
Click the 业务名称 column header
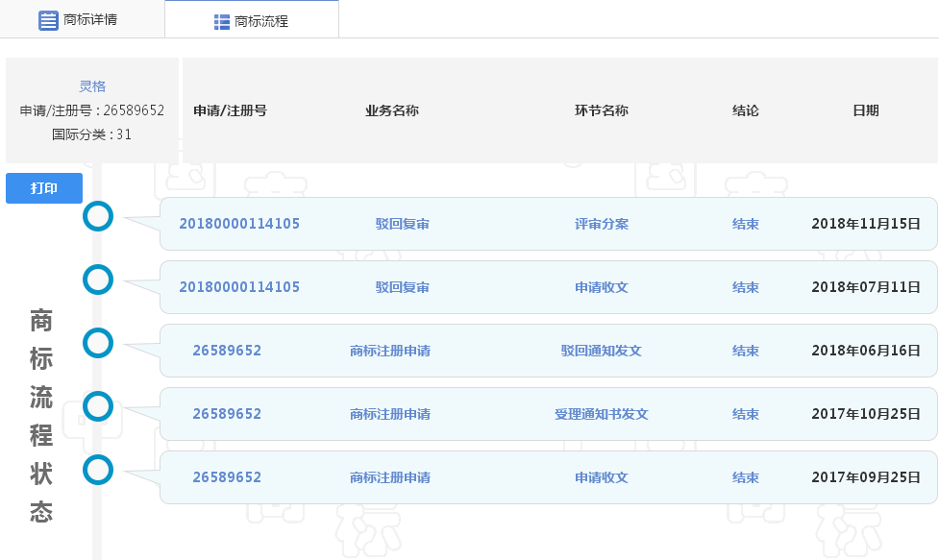pyautogui.click(x=391, y=110)
